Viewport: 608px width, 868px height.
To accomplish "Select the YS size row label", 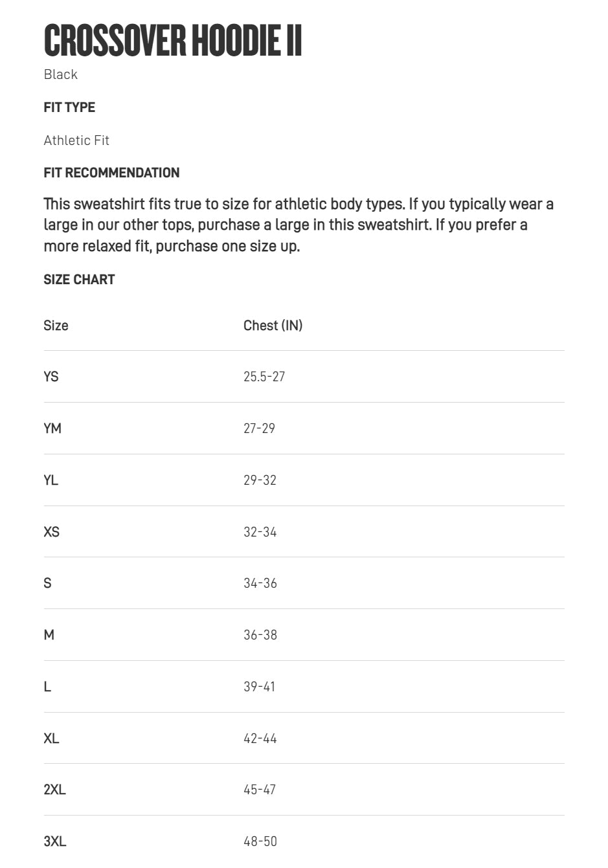I will tap(51, 377).
